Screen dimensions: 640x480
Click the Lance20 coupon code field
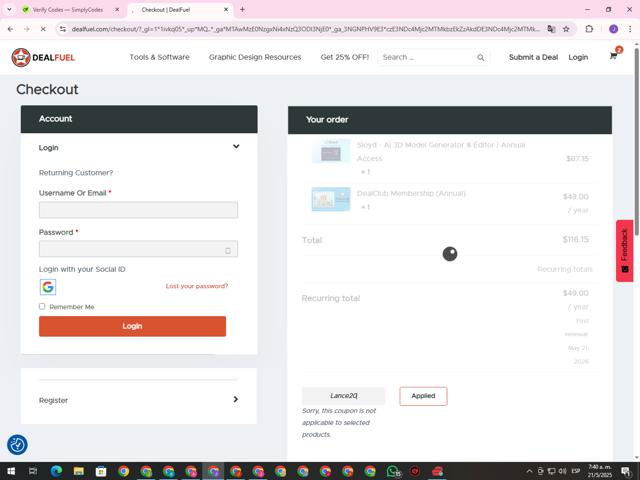click(343, 396)
